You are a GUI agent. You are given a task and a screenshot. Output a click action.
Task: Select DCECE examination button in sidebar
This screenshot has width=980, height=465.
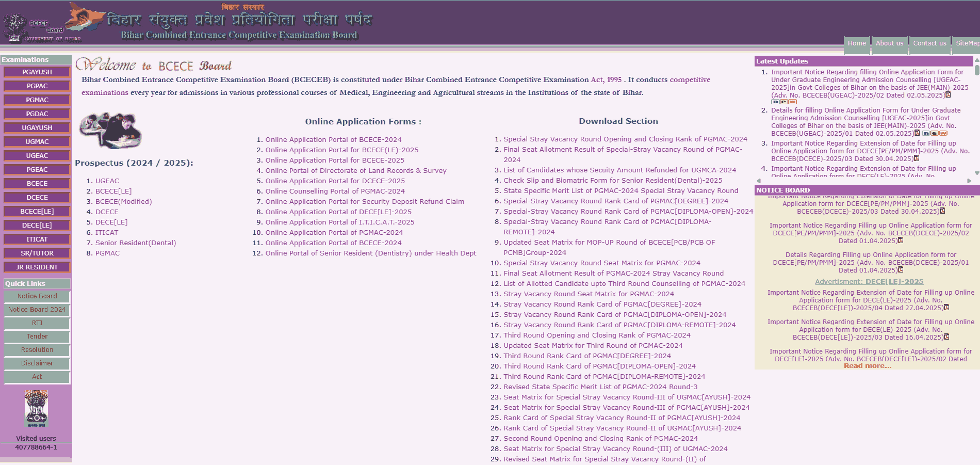coord(37,198)
